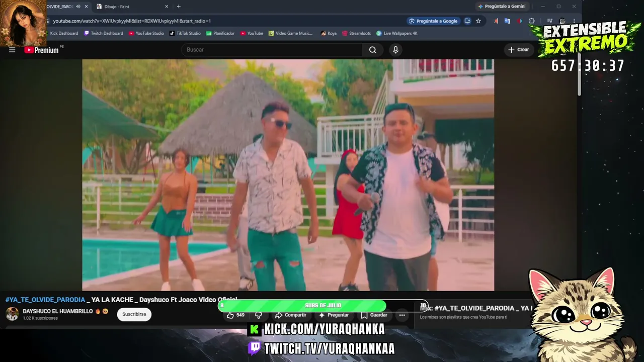Screen dimensions: 644x362
Task: Click the page vertical scrollbar
Action: point(579,75)
